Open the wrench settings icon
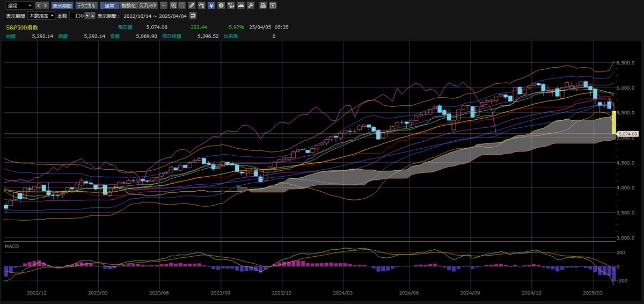644x304 pixels. click(251, 5)
